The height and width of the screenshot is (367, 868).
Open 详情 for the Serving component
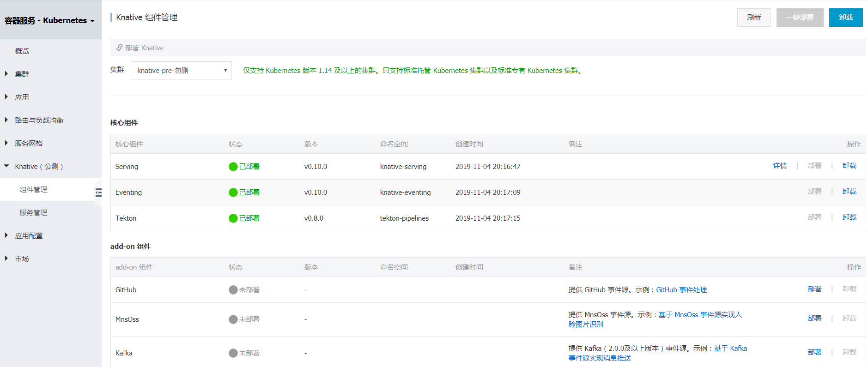[x=780, y=166]
